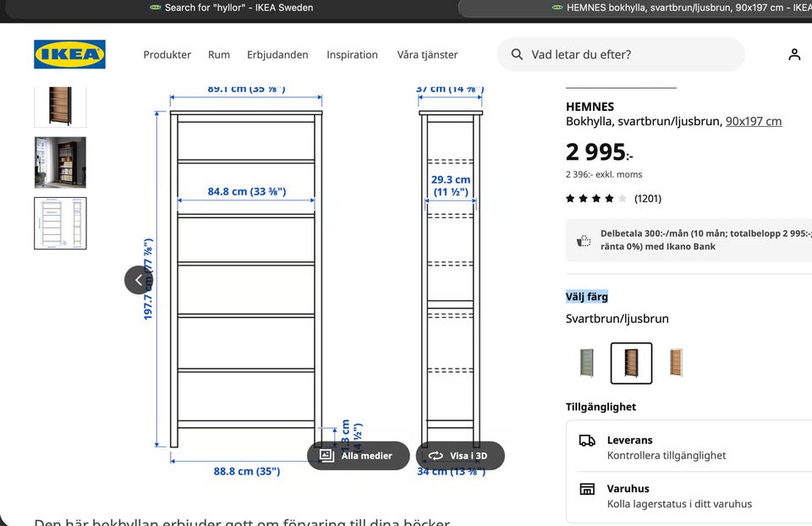The height and width of the screenshot is (526, 812).
Task: Click the IKEA logo
Action: [x=69, y=54]
